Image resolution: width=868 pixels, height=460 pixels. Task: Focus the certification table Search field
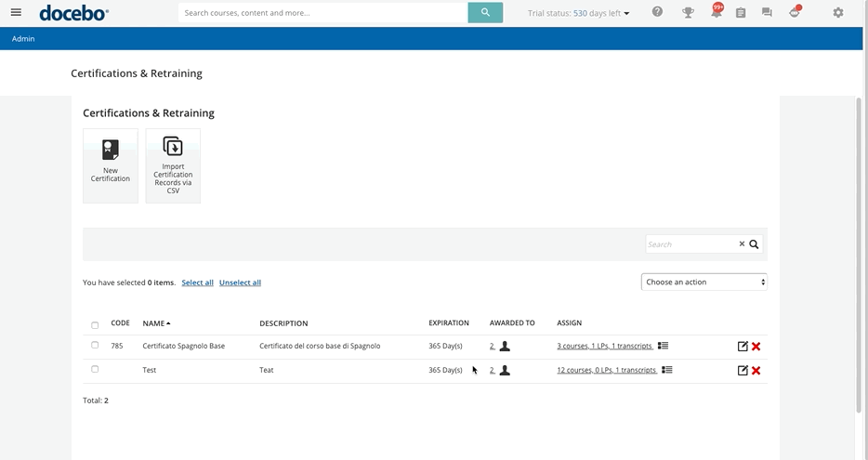[692, 244]
